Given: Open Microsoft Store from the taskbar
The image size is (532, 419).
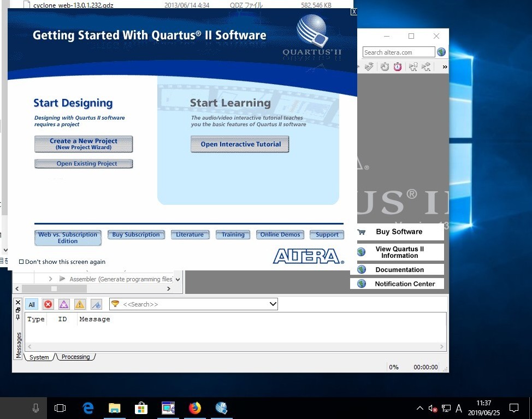Looking at the screenshot, I should pos(141,408).
